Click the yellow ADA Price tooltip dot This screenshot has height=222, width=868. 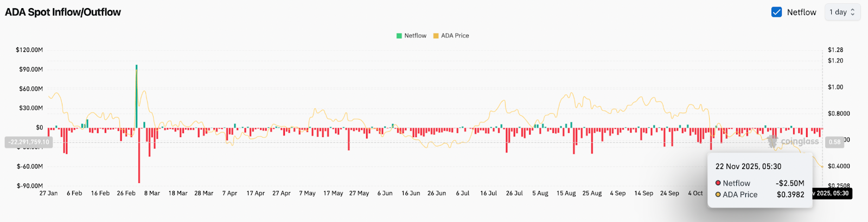coord(718,194)
